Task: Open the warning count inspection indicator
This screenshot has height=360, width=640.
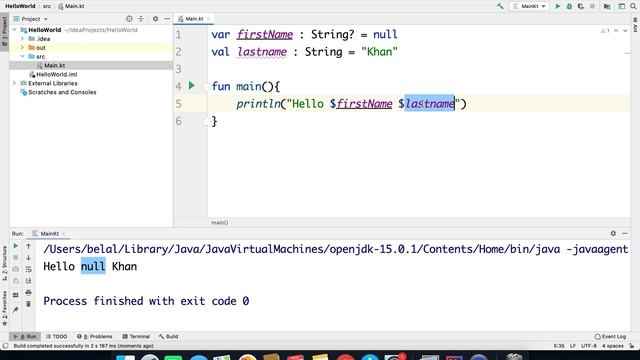Action: click(x=605, y=31)
